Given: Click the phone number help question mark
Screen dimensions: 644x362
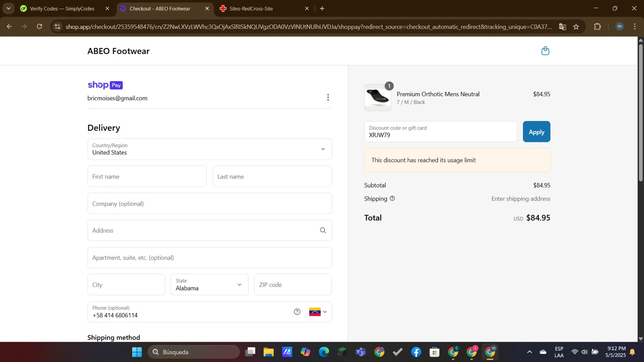Looking at the screenshot, I should pos(297,312).
